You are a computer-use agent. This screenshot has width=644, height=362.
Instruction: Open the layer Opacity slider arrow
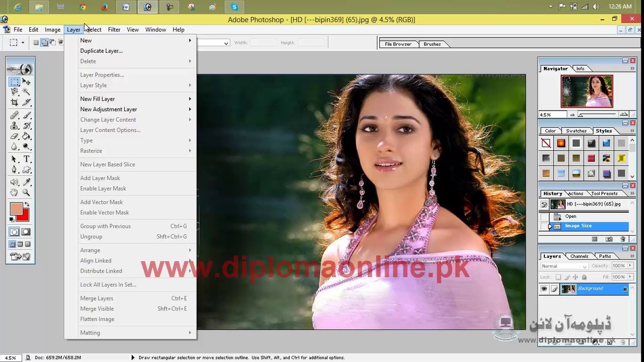[629, 266]
